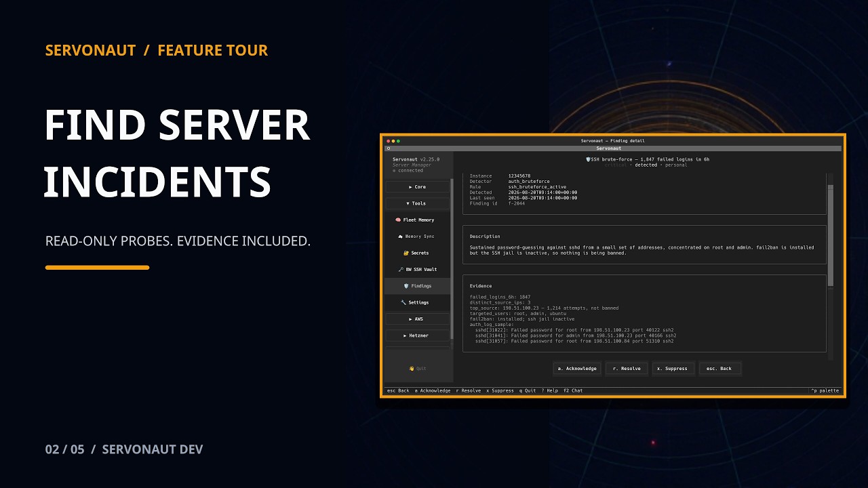Click the Fleet Memory brain icon

point(398,220)
